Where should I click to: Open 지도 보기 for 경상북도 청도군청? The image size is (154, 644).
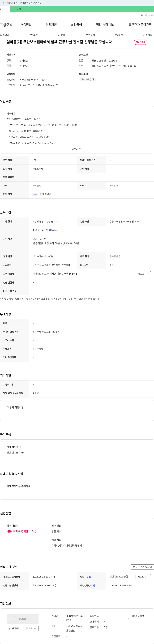(143, 577)
